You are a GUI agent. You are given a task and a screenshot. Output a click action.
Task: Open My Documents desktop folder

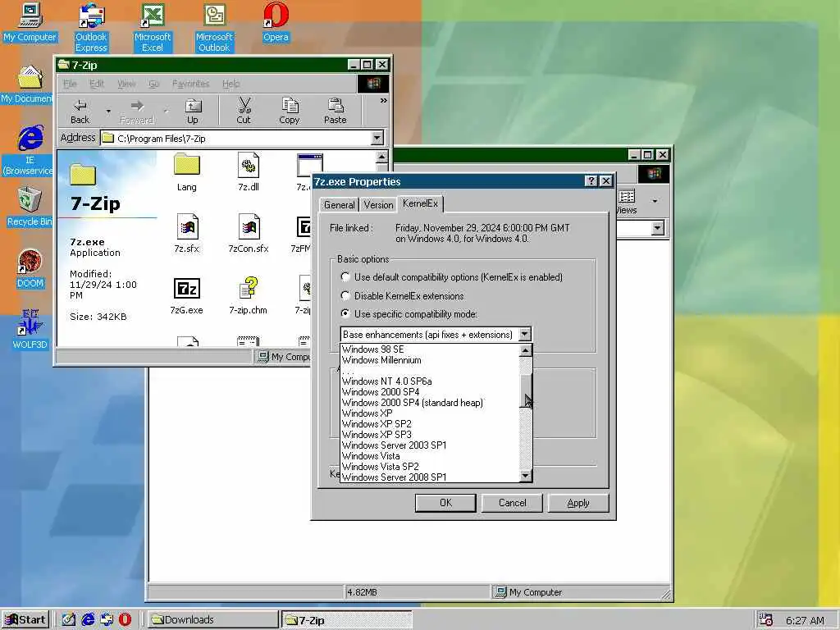coord(27,84)
